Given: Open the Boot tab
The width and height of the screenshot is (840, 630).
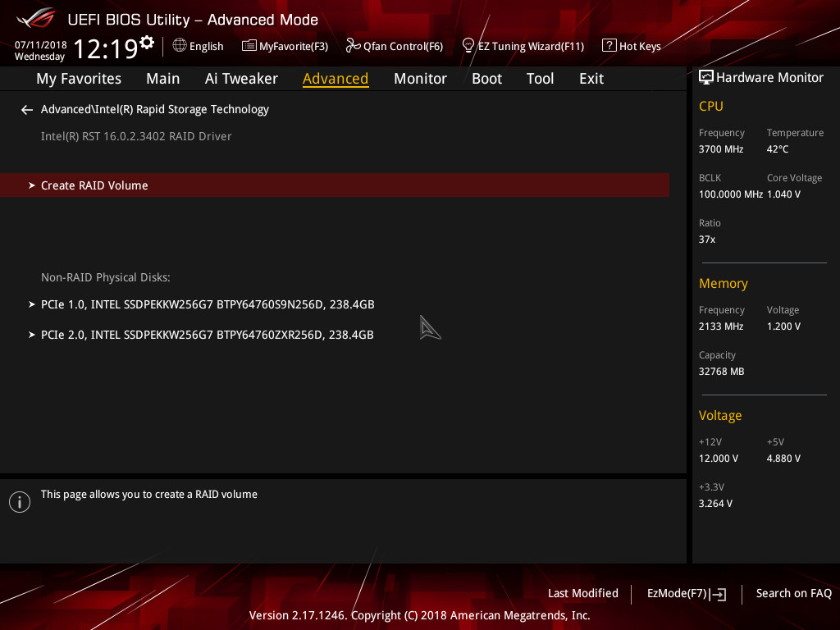Looking at the screenshot, I should 486,79.
